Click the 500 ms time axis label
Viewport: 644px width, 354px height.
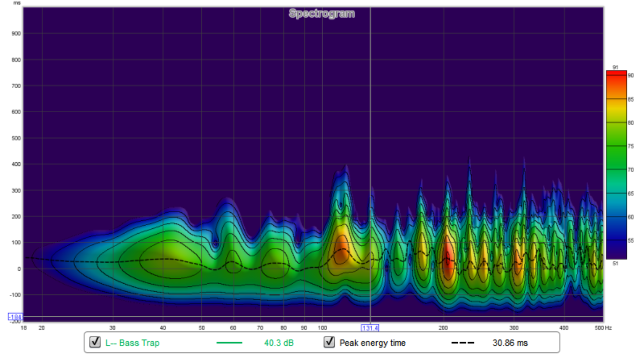click(16, 138)
